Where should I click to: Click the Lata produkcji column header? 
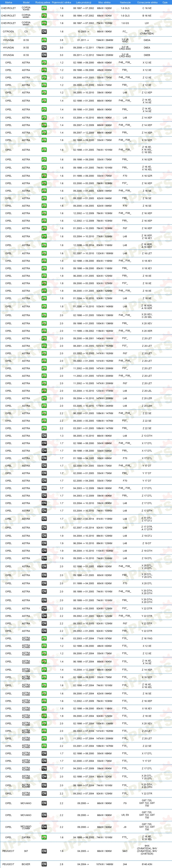click(84, 2)
